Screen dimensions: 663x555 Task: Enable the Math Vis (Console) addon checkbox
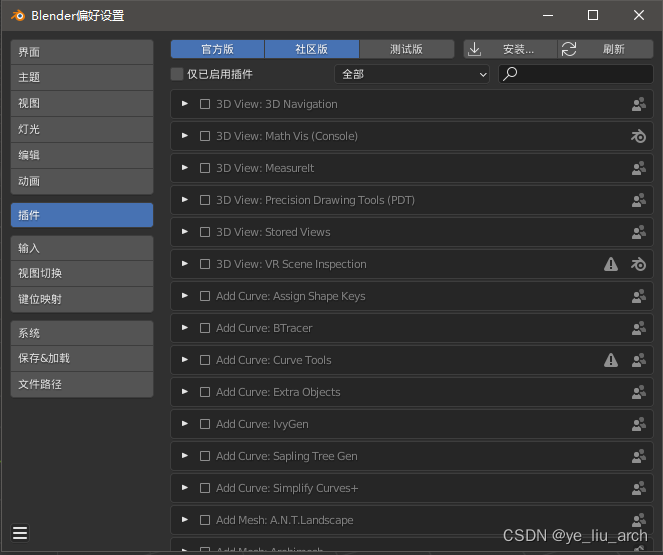point(205,136)
